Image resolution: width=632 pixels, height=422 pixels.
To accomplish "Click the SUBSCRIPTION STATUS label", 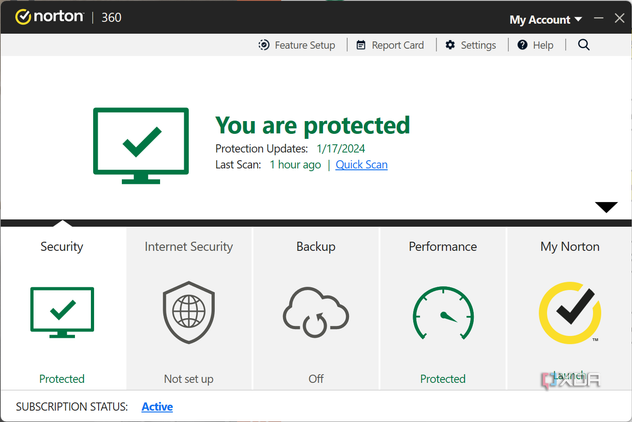I will (72, 407).
